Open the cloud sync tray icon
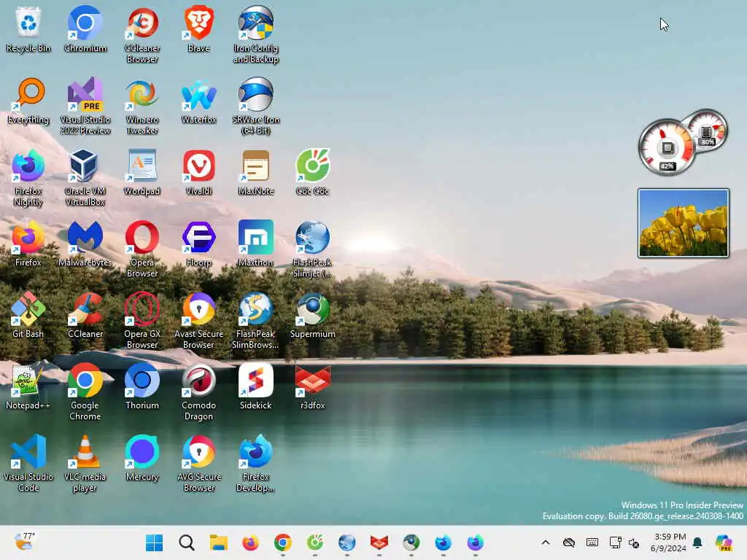 tap(569, 542)
